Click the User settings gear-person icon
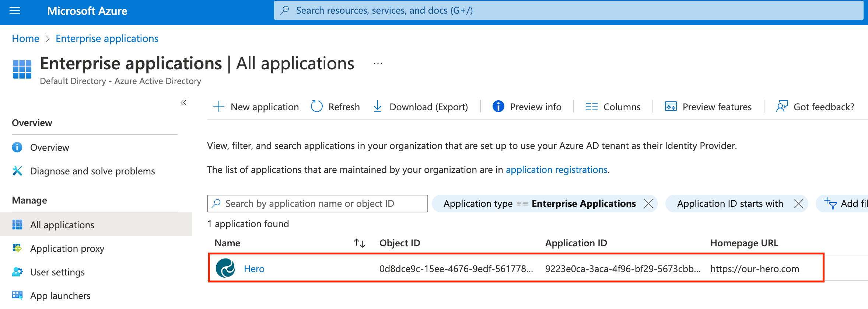The height and width of the screenshot is (309, 868). (x=17, y=272)
